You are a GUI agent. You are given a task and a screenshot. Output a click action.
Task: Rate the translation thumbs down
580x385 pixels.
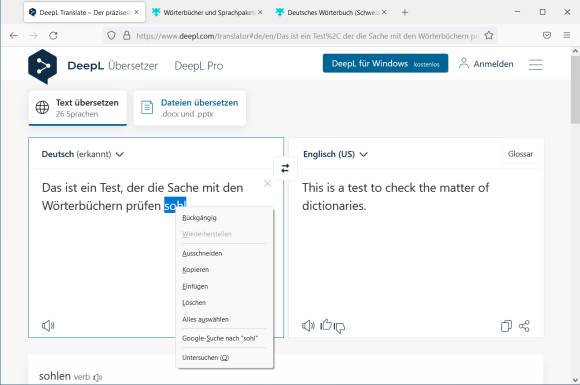339,327
